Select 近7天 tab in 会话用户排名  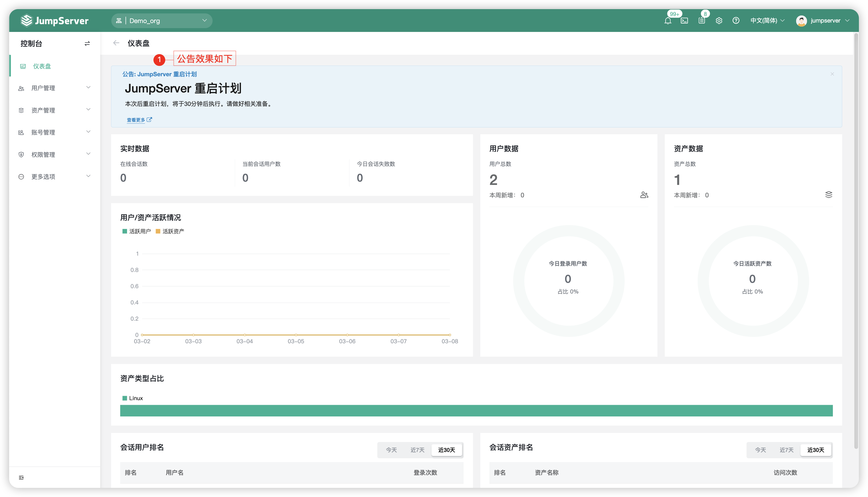point(417,450)
